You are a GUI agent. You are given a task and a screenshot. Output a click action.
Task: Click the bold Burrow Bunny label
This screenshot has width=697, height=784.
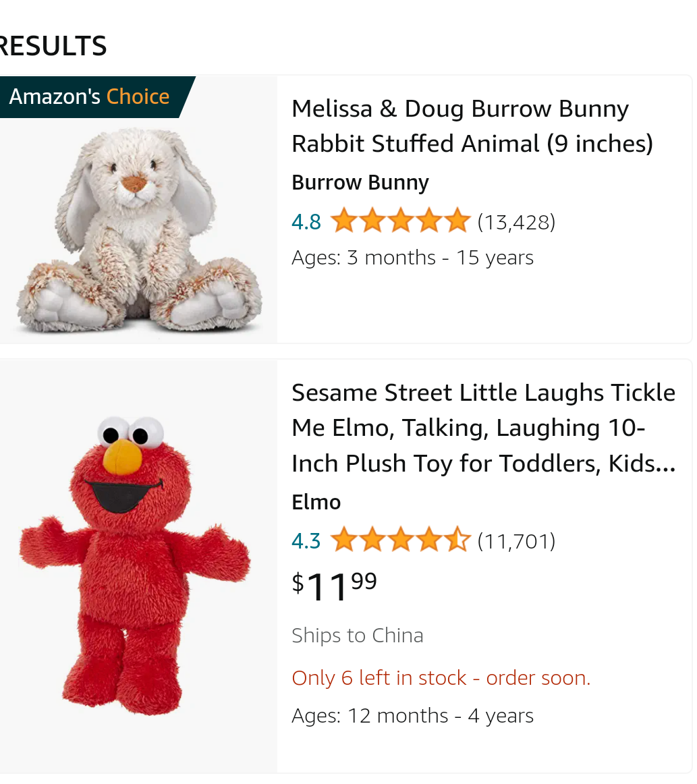[360, 183]
